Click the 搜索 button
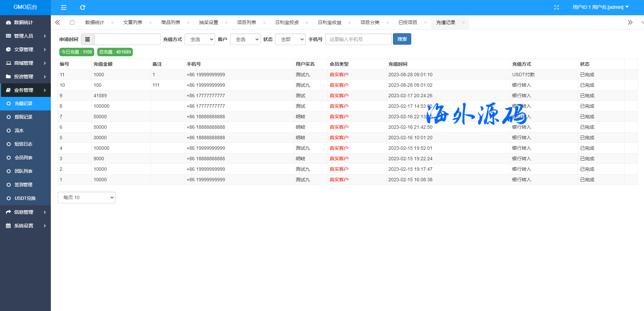 (x=402, y=39)
